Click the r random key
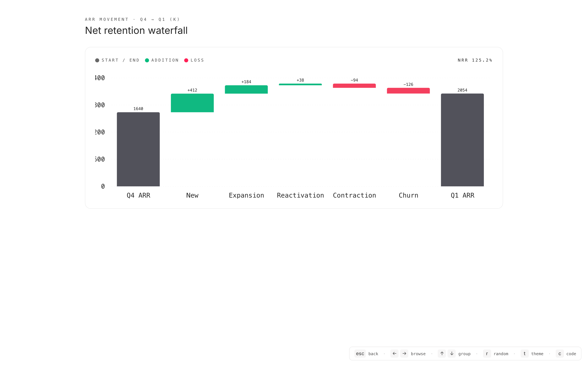 coord(487,354)
